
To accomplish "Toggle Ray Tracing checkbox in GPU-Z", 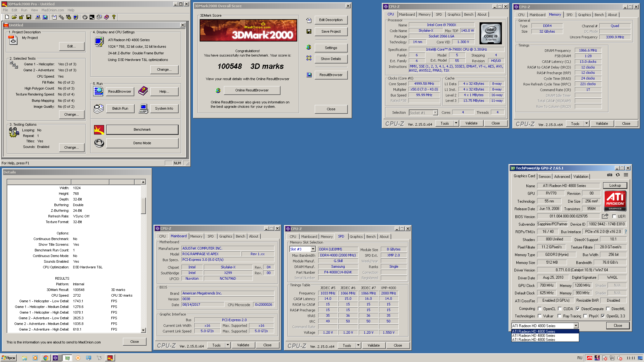I will coord(559,316).
